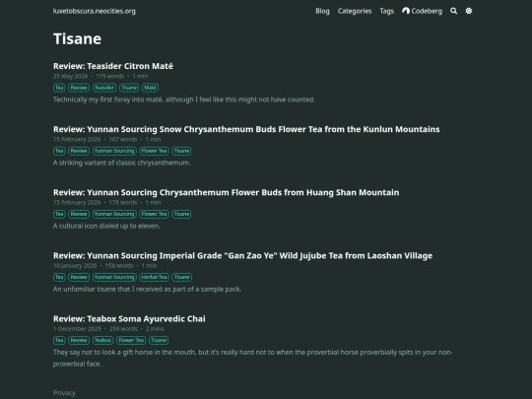Click summary starting 'They say not to look a gift horse'
The width and height of the screenshot is (532, 399).
tap(253, 358)
